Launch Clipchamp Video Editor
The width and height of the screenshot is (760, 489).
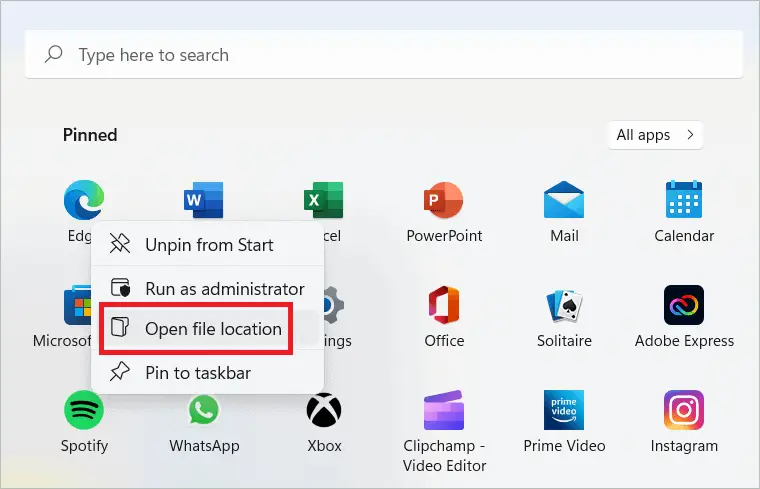[444, 410]
